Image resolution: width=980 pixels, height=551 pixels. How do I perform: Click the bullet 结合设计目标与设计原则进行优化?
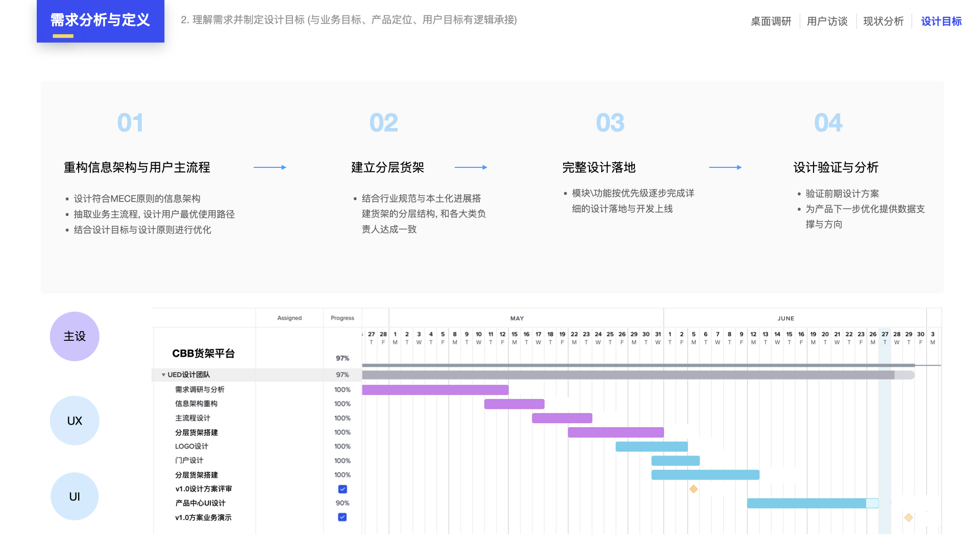pyautogui.click(x=142, y=230)
